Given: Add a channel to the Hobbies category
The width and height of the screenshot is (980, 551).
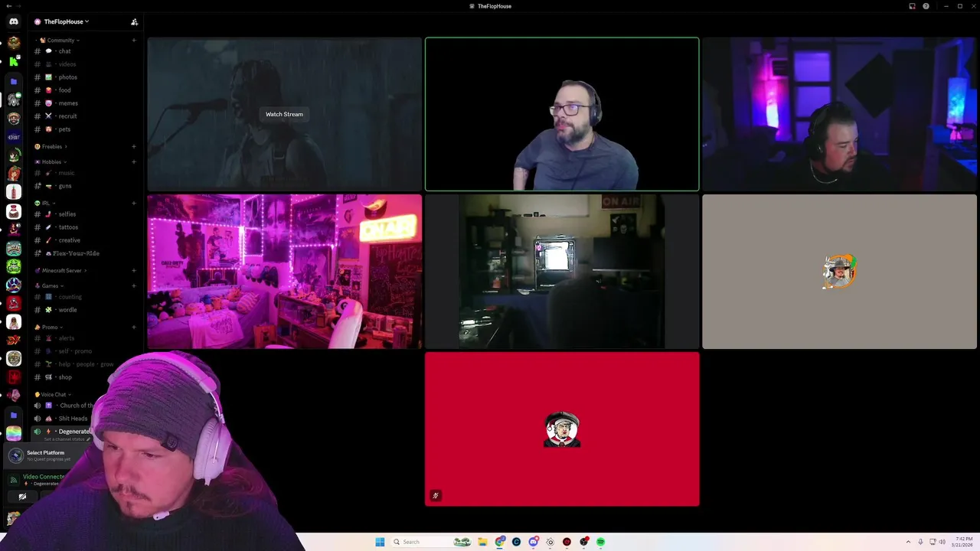Looking at the screenshot, I should coord(133,161).
